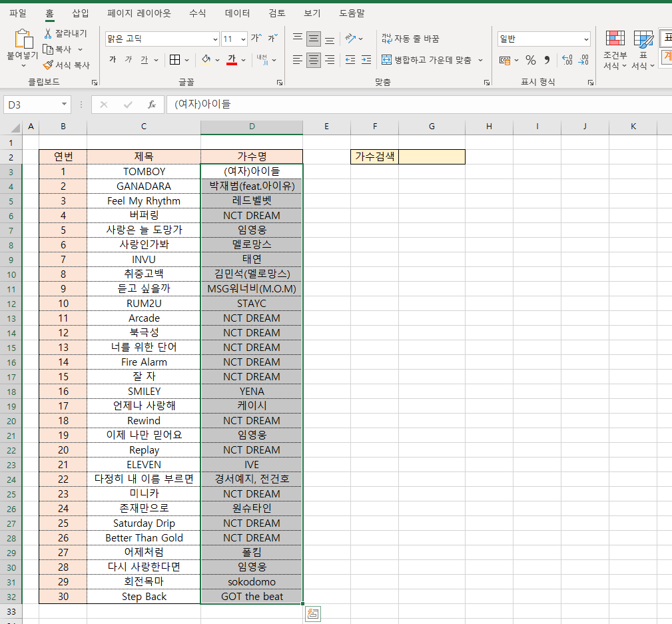Toggle right horizontal alignment

(x=330, y=59)
